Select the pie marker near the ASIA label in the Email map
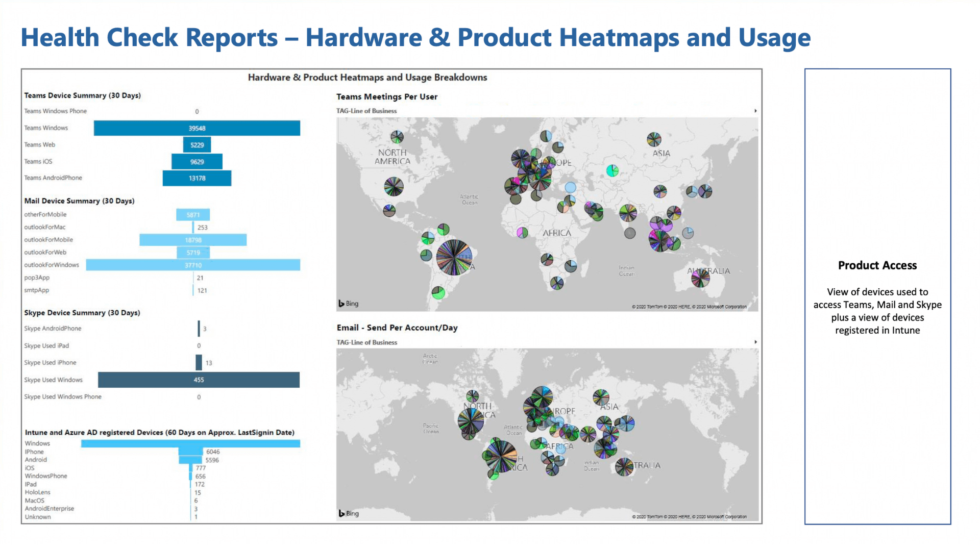The width and height of the screenshot is (980, 551). (x=601, y=397)
